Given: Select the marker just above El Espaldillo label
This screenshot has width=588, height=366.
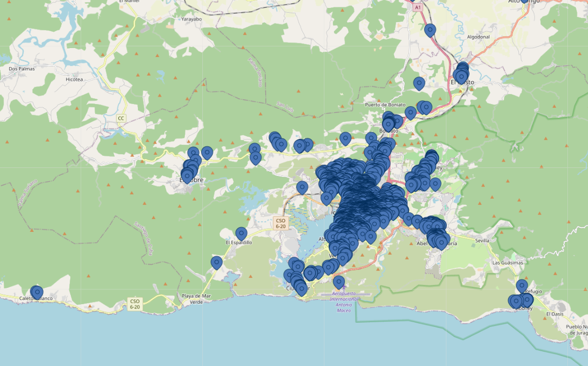Looking at the screenshot, I should (x=241, y=233).
